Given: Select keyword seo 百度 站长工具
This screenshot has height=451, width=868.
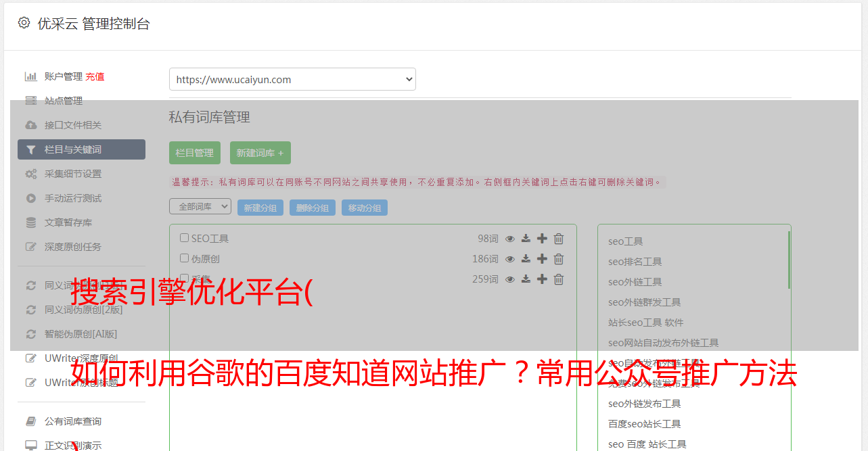Looking at the screenshot, I should click(647, 444).
